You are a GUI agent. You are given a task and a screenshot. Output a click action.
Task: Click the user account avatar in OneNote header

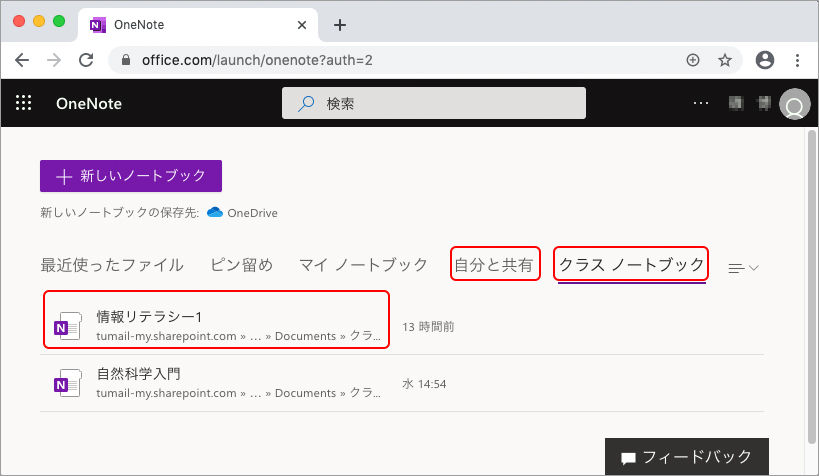point(794,105)
